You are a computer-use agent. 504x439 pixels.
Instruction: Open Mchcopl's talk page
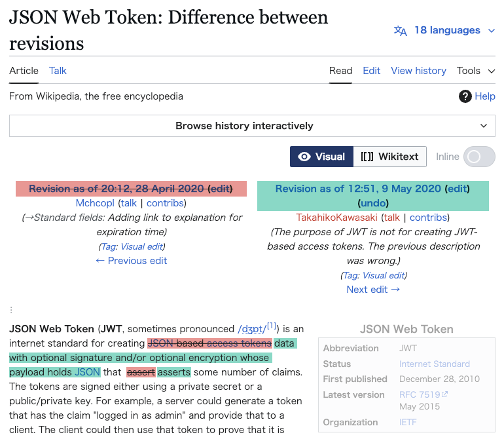click(128, 203)
